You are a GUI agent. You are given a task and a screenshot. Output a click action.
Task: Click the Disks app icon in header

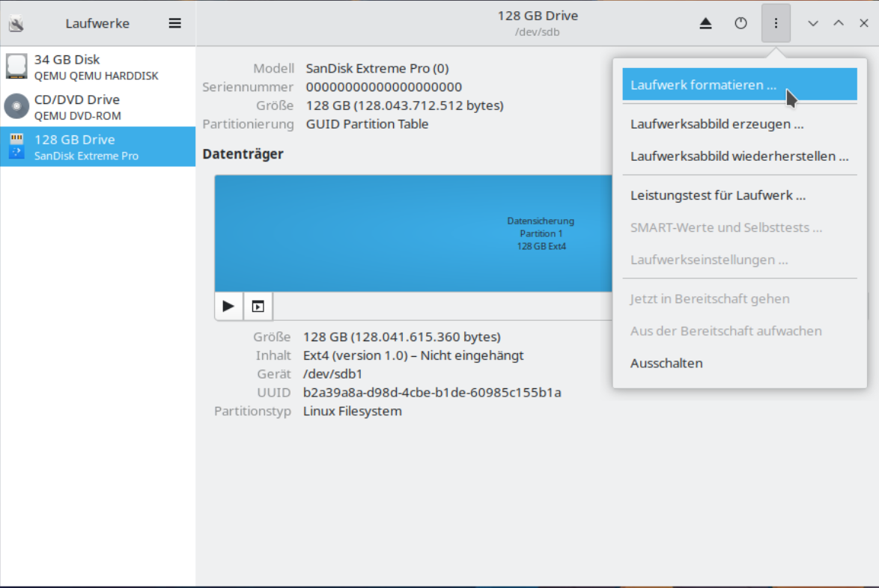(16, 24)
